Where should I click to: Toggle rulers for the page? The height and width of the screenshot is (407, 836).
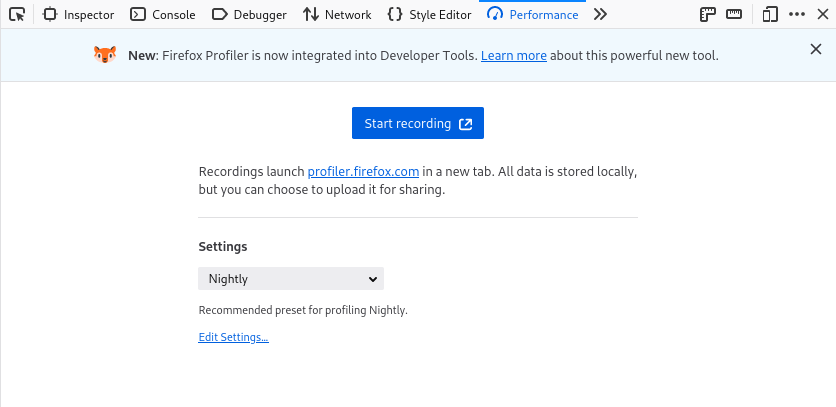[x=708, y=15]
